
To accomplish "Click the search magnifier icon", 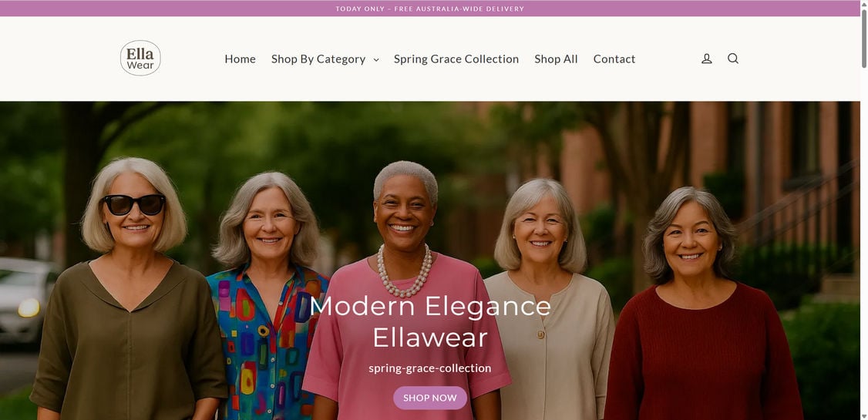I will pyautogui.click(x=733, y=59).
